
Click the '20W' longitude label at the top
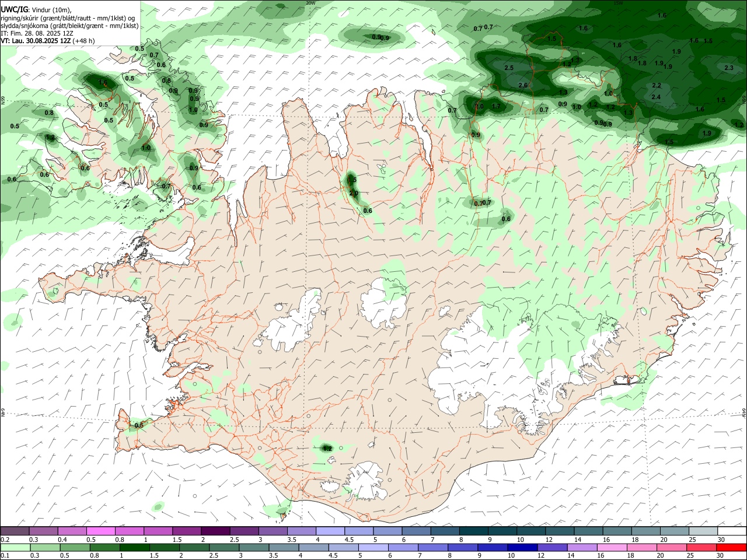[x=310, y=3]
